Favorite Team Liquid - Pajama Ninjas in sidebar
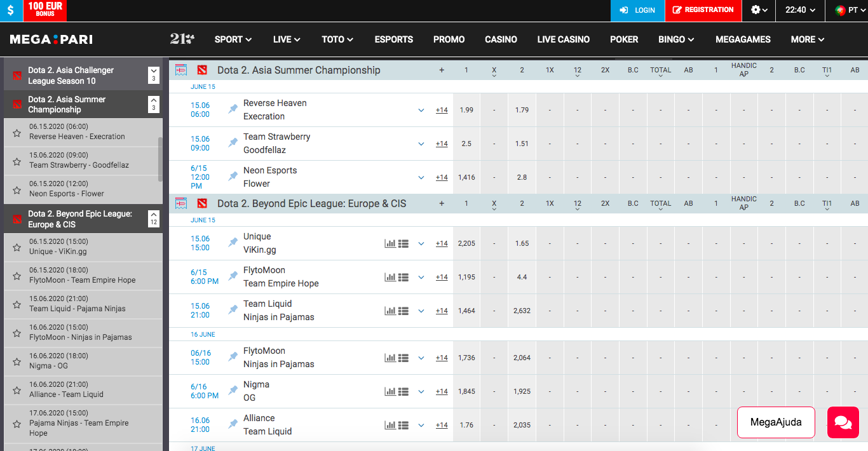Image resolution: width=868 pixels, height=451 pixels. pyautogui.click(x=17, y=305)
